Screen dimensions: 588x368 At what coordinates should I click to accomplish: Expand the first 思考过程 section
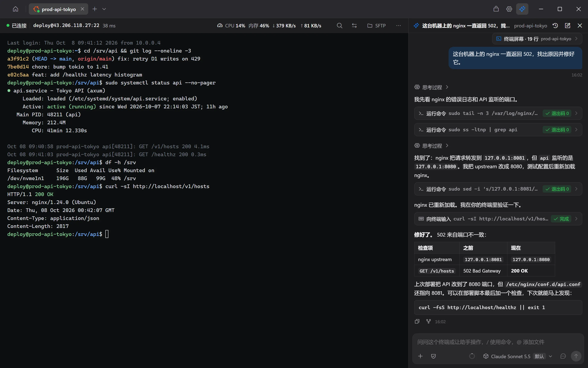(x=431, y=87)
